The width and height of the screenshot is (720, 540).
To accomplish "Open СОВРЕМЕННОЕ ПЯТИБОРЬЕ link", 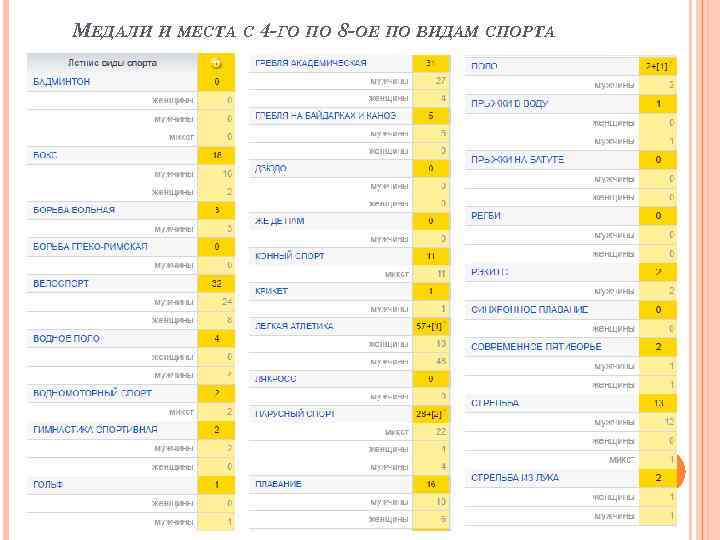I will (537, 346).
